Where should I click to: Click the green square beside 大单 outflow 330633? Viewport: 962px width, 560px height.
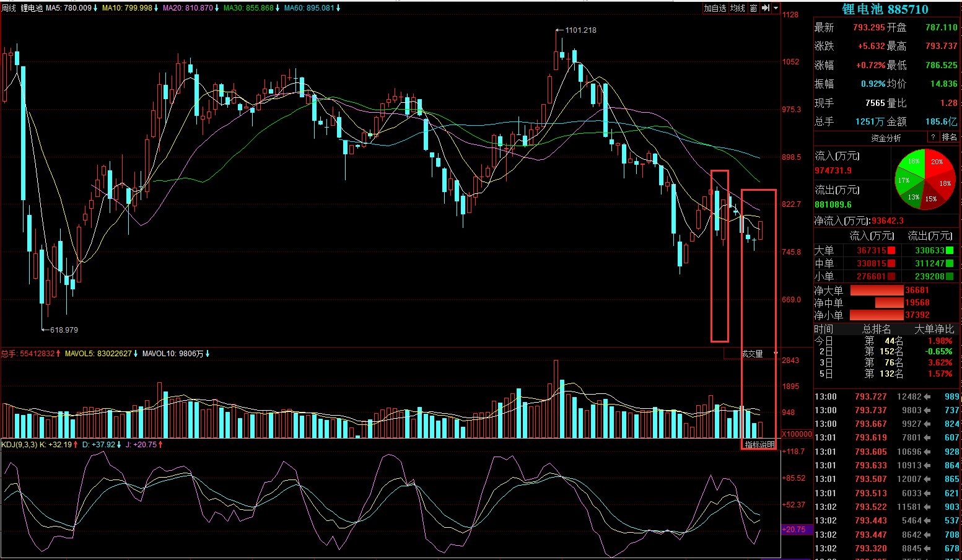pyautogui.click(x=950, y=250)
